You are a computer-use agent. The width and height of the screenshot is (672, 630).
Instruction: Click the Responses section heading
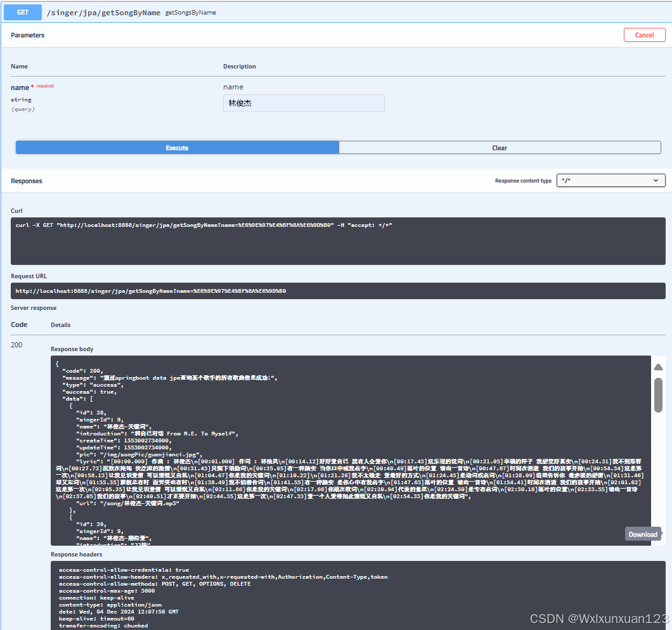coord(26,181)
